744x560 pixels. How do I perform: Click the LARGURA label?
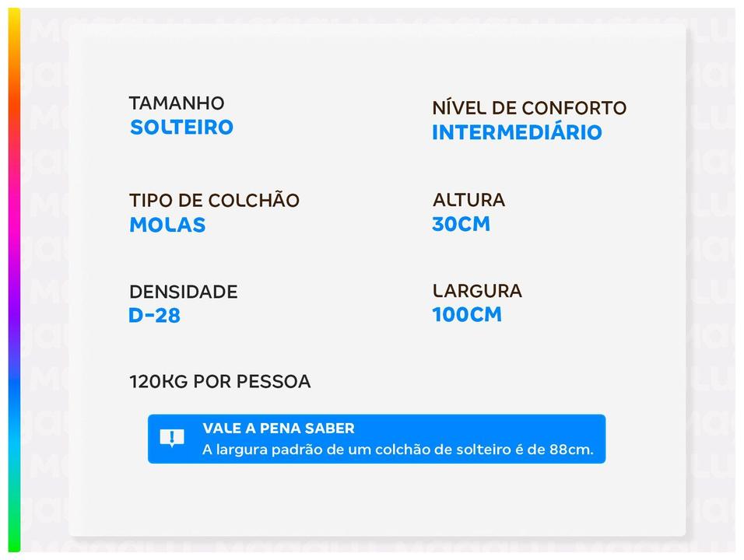pyautogui.click(x=477, y=291)
